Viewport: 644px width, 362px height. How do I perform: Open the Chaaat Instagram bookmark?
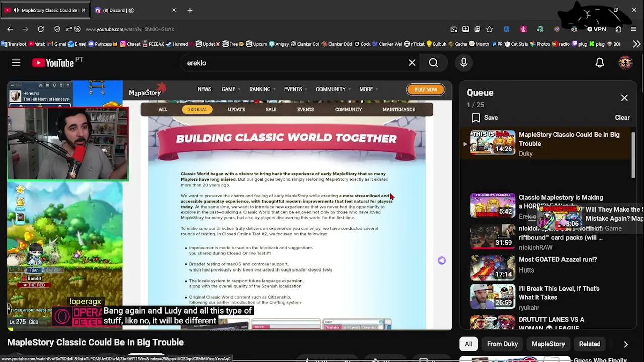tap(130, 44)
